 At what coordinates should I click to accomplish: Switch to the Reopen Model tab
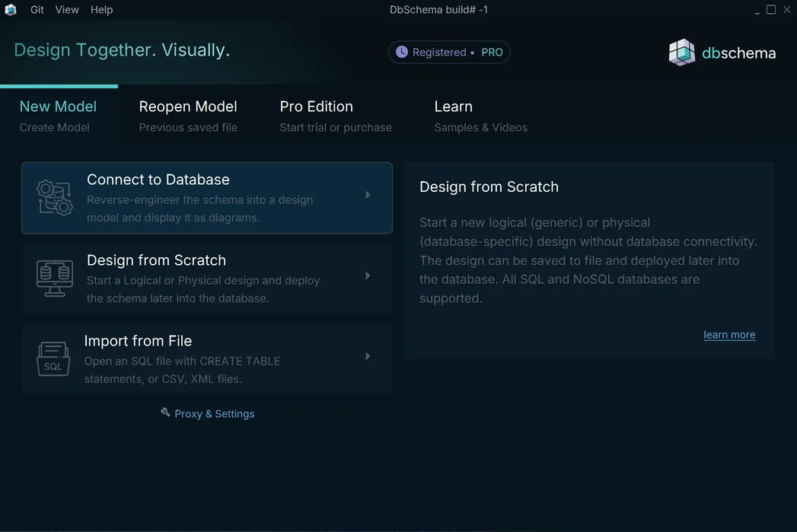[188, 107]
